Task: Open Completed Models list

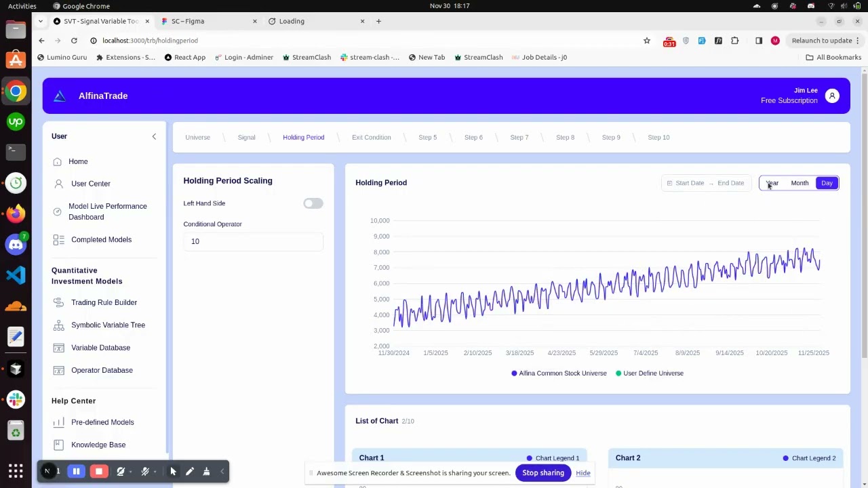Action: point(101,239)
